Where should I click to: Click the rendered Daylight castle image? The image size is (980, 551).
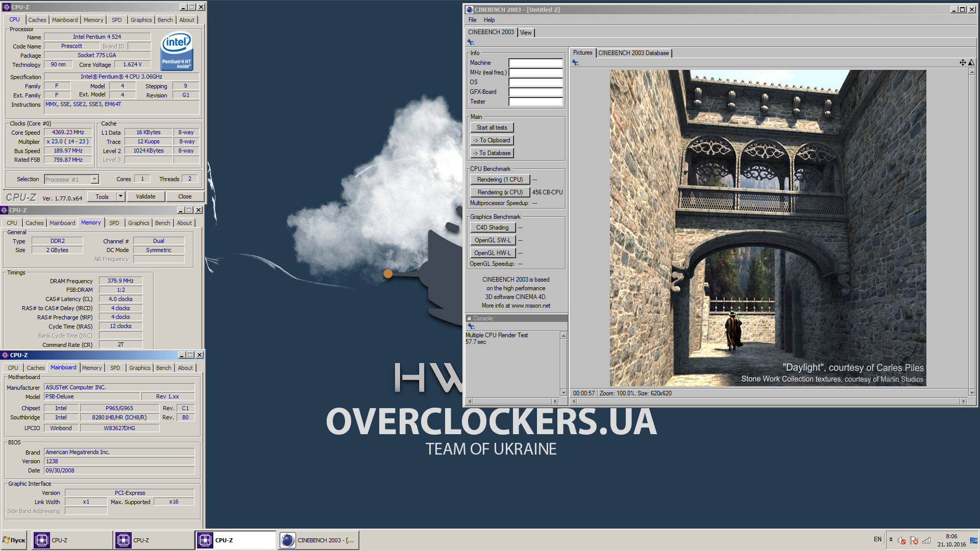click(768, 228)
